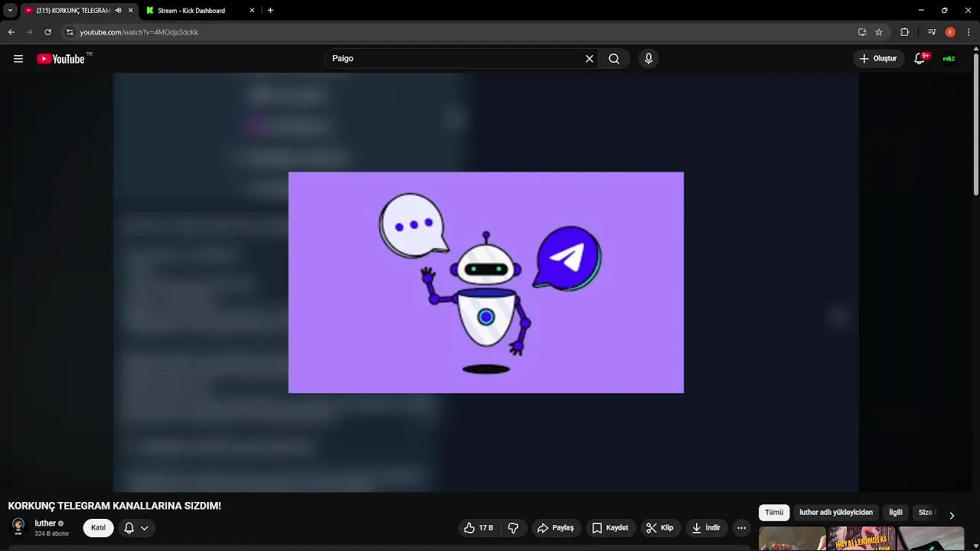Open a new browser tab
The height and width of the screenshot is (551, 980).
click(270, 11)
